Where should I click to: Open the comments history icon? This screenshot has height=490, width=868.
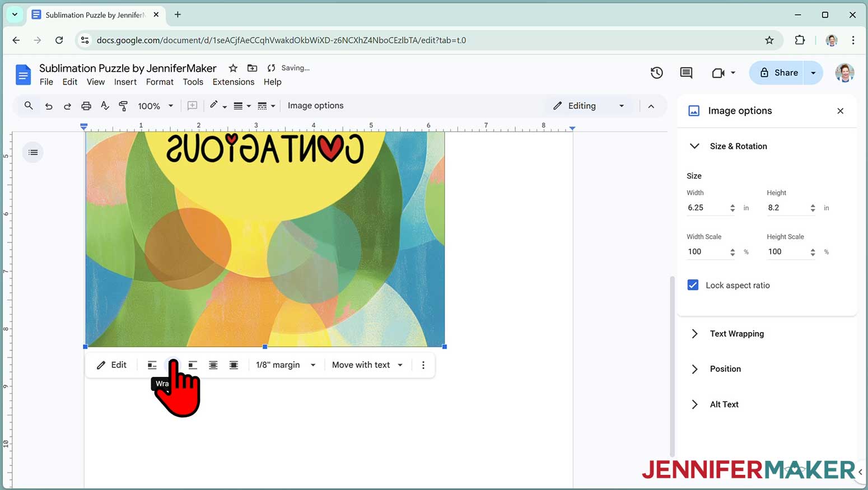click(686, 73)
